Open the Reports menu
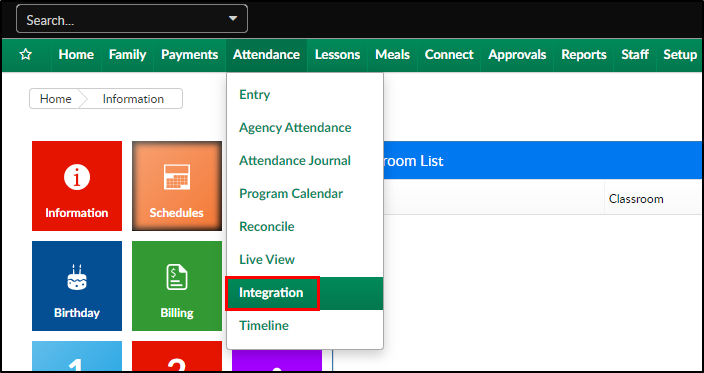 click(584, 55)
